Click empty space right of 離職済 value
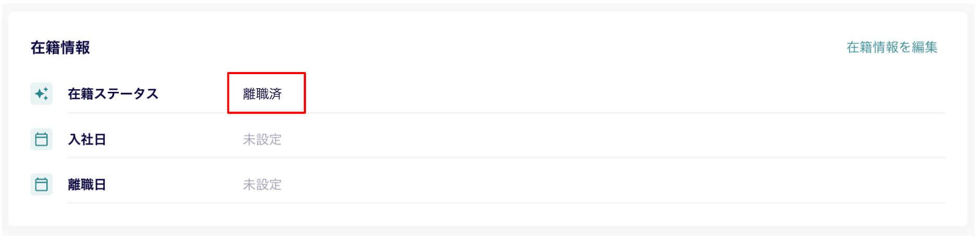This screenshot has width=980, height=238. [x=626, y=94]
